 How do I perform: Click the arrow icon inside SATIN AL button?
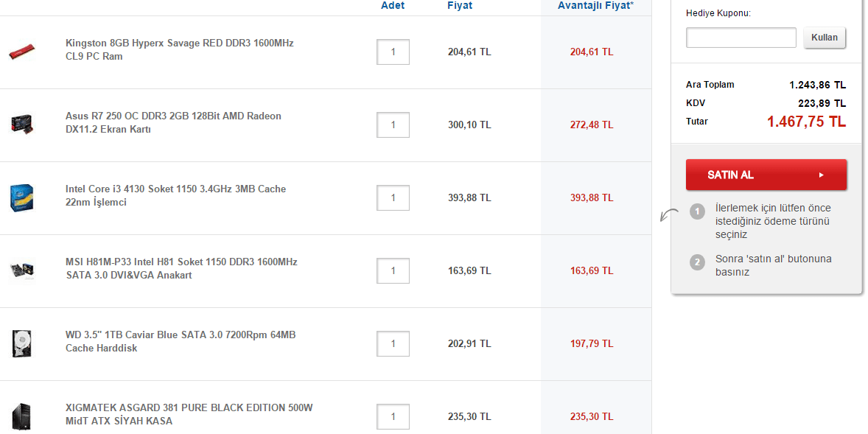click(x=821, y=175)
